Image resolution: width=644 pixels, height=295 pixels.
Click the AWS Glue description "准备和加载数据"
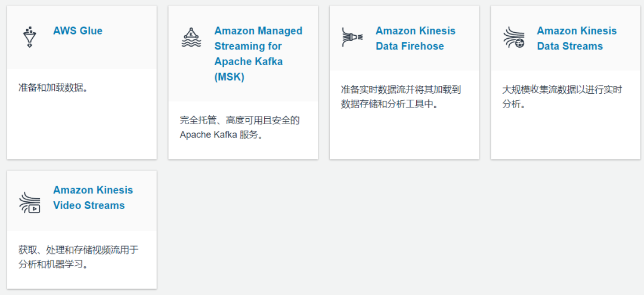click(53, 88)
